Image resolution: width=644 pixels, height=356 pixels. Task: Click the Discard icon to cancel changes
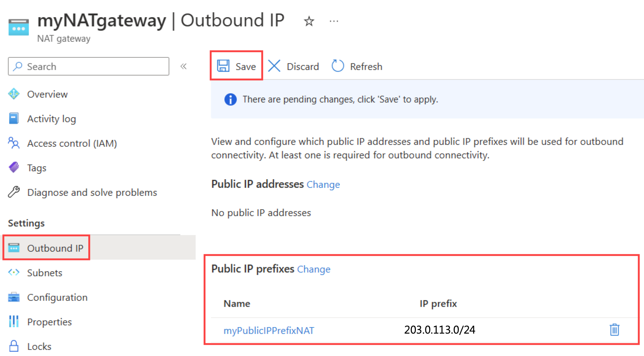coord(273,66)
